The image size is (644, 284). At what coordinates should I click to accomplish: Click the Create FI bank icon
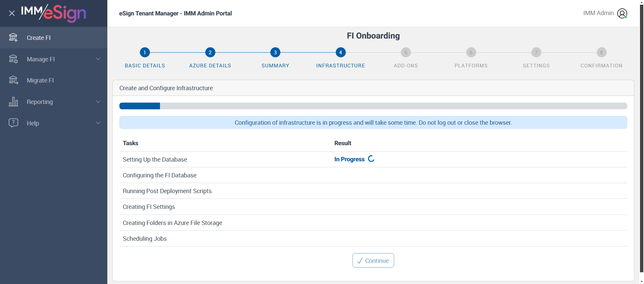pyautogui.click(x=13, y=38)
